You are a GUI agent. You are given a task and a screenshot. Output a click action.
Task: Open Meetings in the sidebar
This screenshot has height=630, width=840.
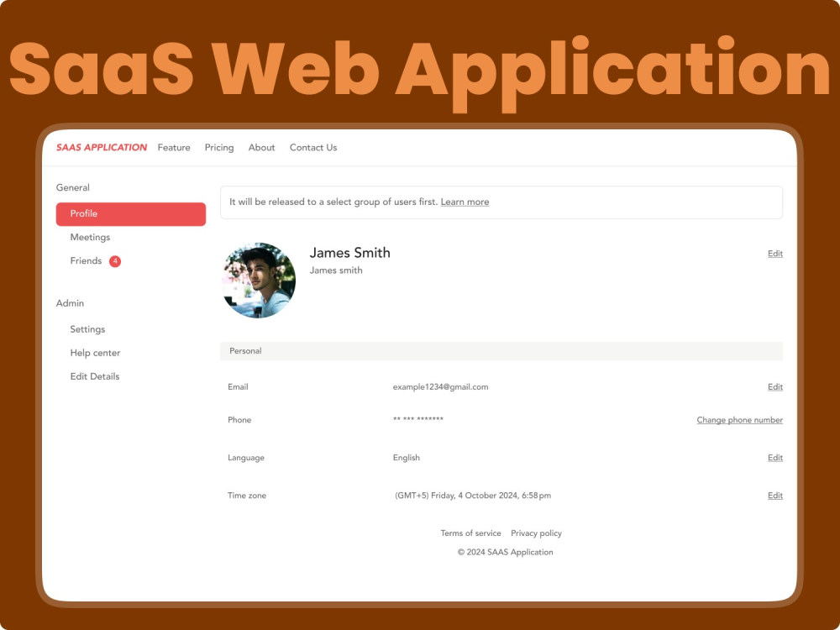(x=90, y=238)
